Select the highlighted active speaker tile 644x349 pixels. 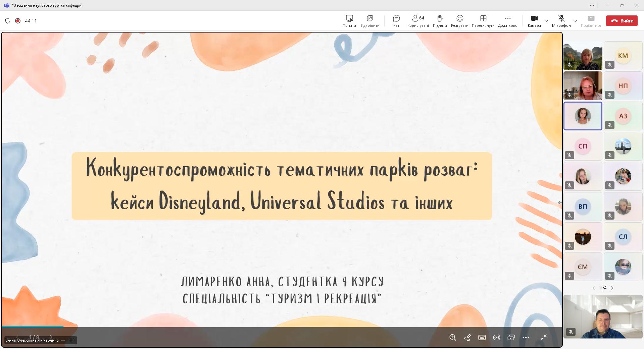click(x=583, y=116)
